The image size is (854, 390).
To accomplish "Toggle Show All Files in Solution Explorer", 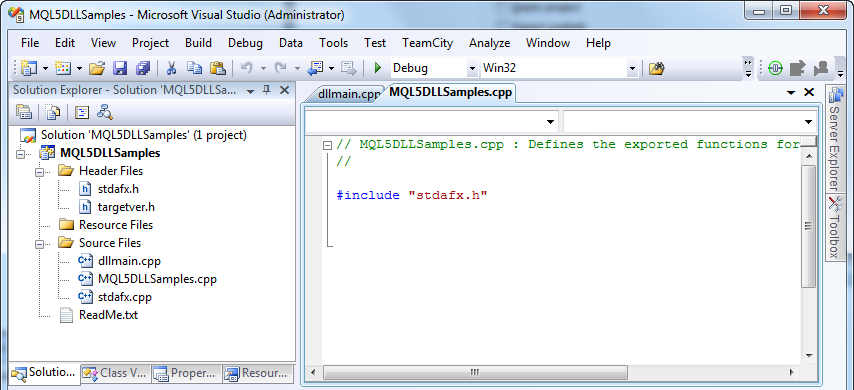I will pyautogui.click(x=53, y=112).
